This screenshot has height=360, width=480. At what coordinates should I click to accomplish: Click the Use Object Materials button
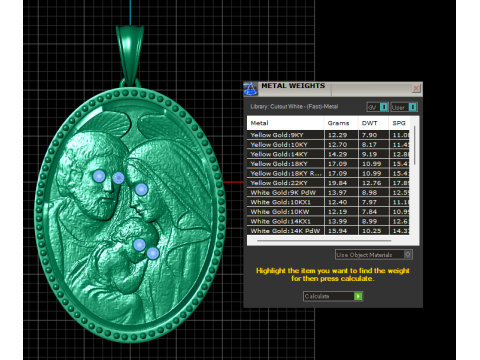[x=374, y=255]
